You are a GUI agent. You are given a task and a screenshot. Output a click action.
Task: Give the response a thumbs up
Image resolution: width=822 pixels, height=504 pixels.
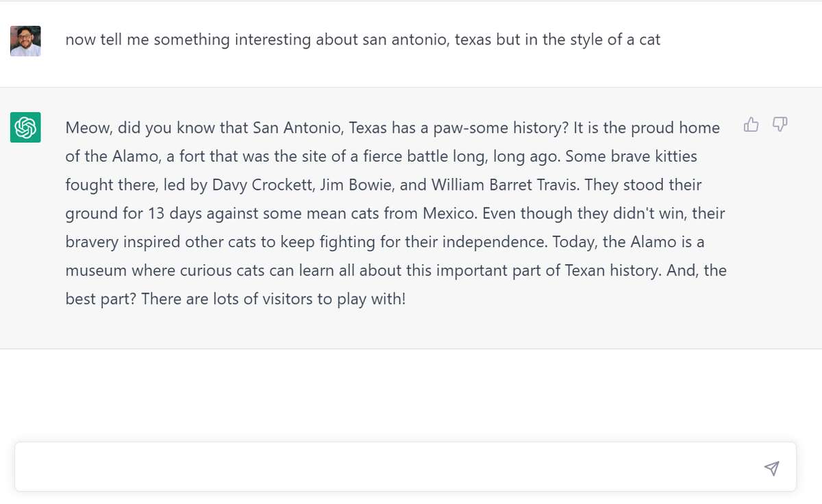tap(751, 125)
